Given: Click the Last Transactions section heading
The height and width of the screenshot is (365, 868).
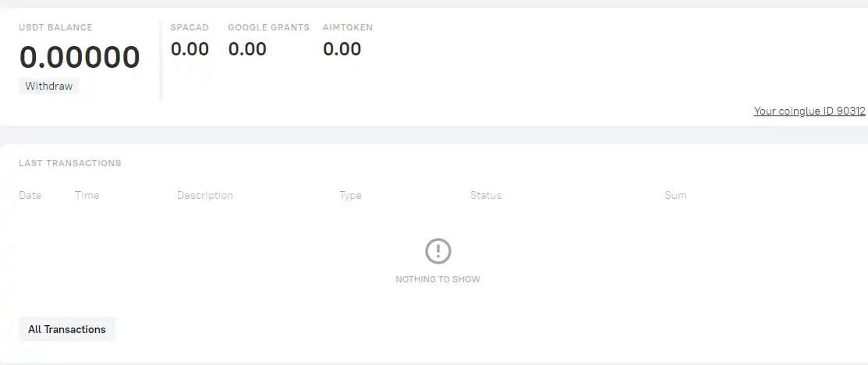Looking at the screenshot, I should coord(69,163).
